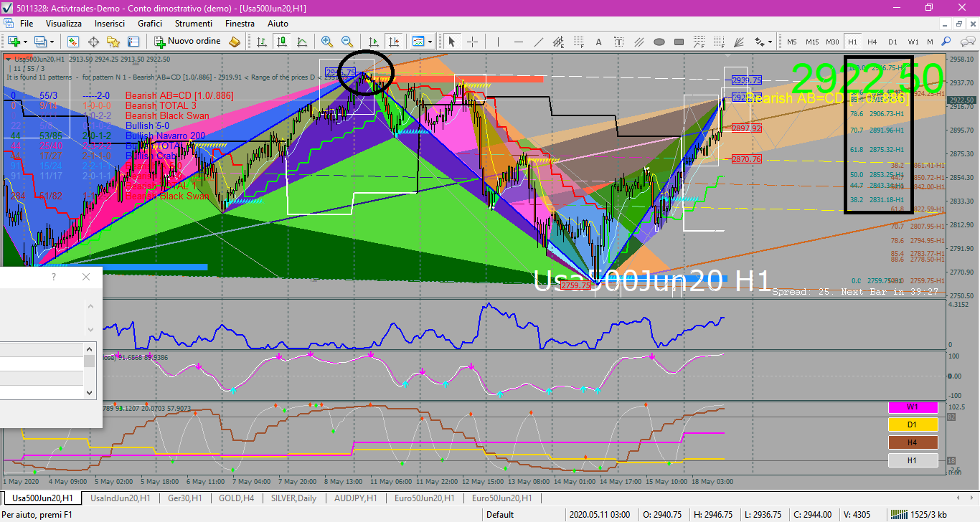This screenshot has height=522, width=980.
Task: Expand the Profiles dropdown arrow
Action: pos(52,42)
